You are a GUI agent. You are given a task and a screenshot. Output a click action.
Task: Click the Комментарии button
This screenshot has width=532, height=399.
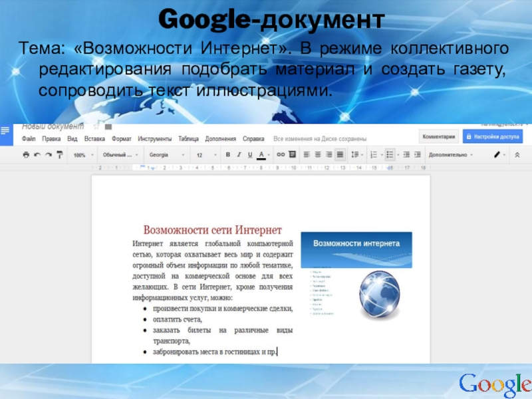click(x=440, y=136)
